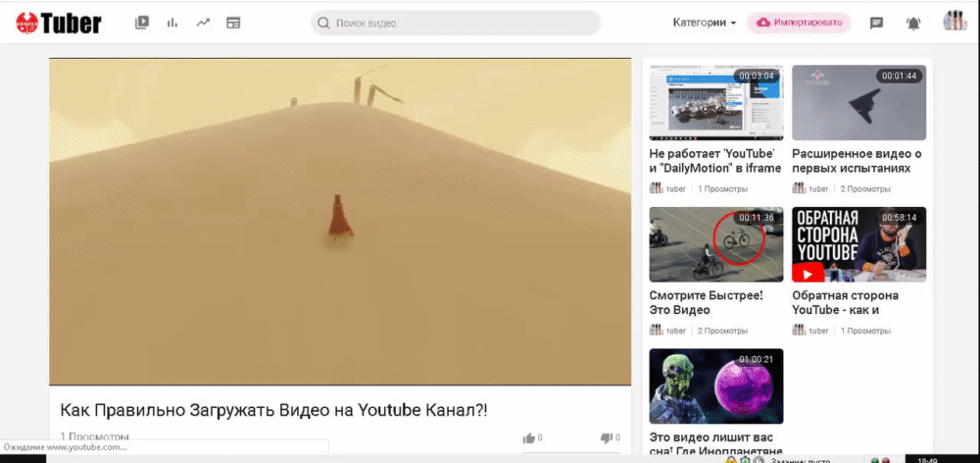Like the video with thumbs up
The height and width of the screenshot is (463, 980).
pos(529,437)
